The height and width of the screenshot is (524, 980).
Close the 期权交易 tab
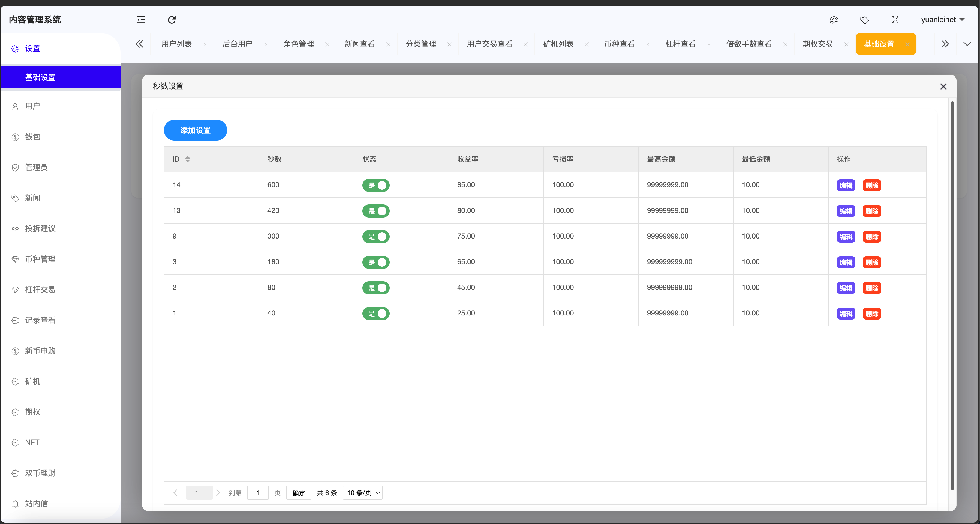click(846, 44)
